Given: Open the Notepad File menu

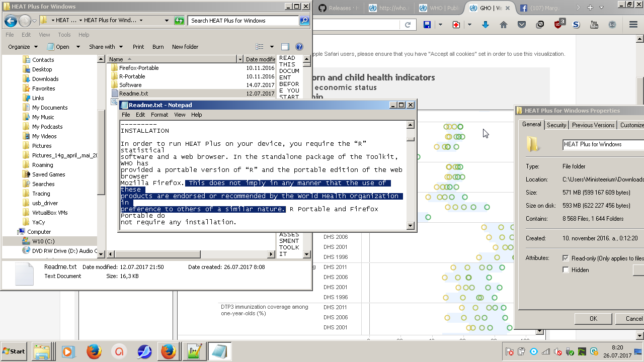Looking at the screenshot, I should pos(126,115).
